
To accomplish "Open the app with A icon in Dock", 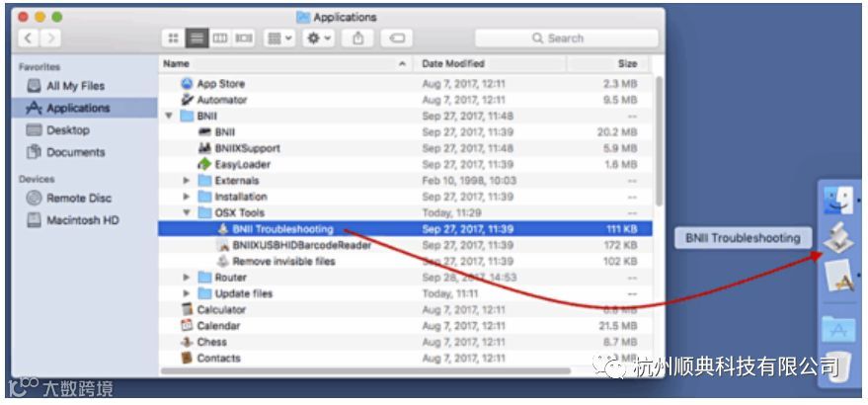I will click(x=839, y=276).
